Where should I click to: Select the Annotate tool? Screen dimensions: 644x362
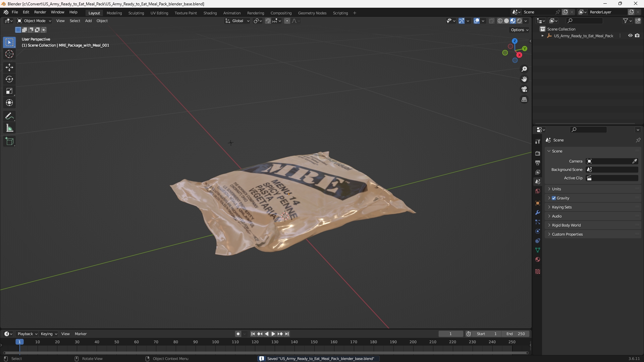click(x=9, y=116)
